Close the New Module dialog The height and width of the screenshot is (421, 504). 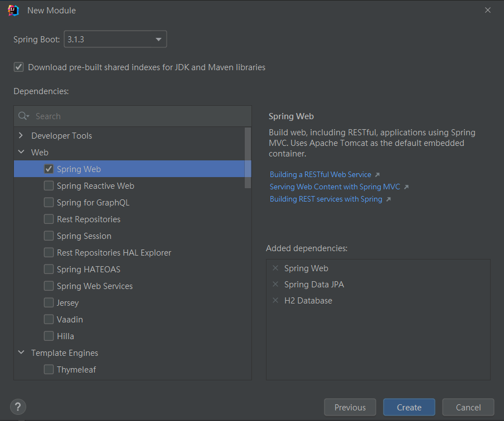488,10
